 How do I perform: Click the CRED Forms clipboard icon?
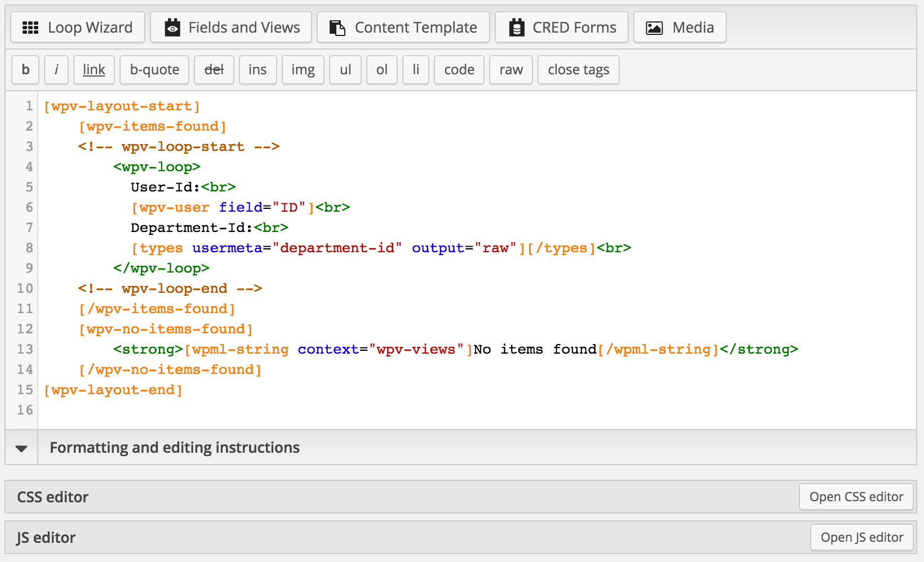pos(517,28)
